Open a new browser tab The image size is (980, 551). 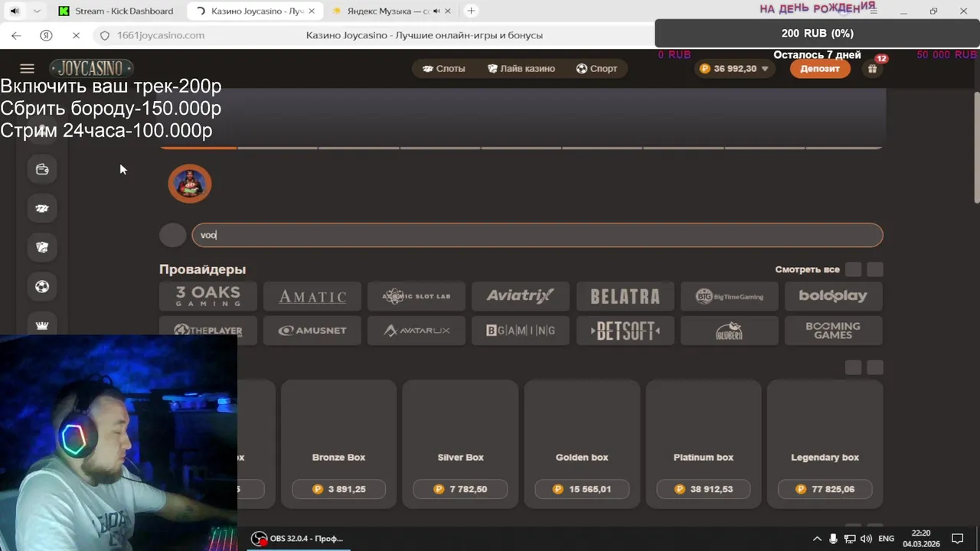coord(472,11)
